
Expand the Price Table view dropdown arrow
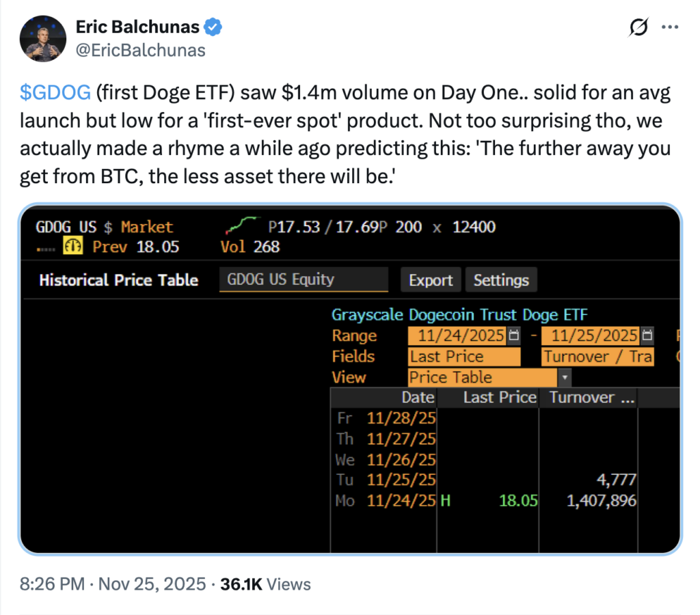565,377
